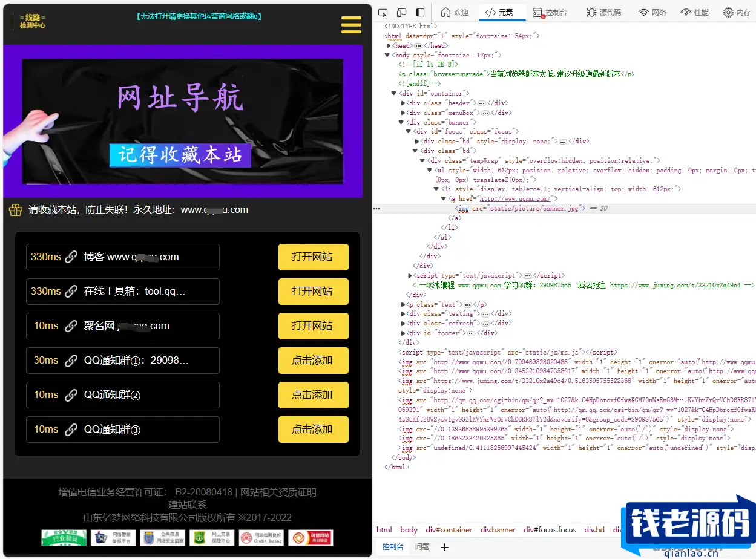
Task: Follow href http://www.qqmu.com/ in anchor tag
Action: coord(514,199)
